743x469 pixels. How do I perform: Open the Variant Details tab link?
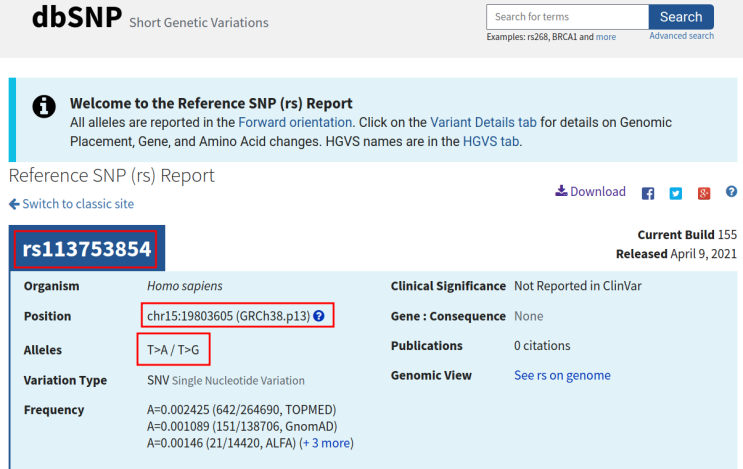tap(483, 122)
